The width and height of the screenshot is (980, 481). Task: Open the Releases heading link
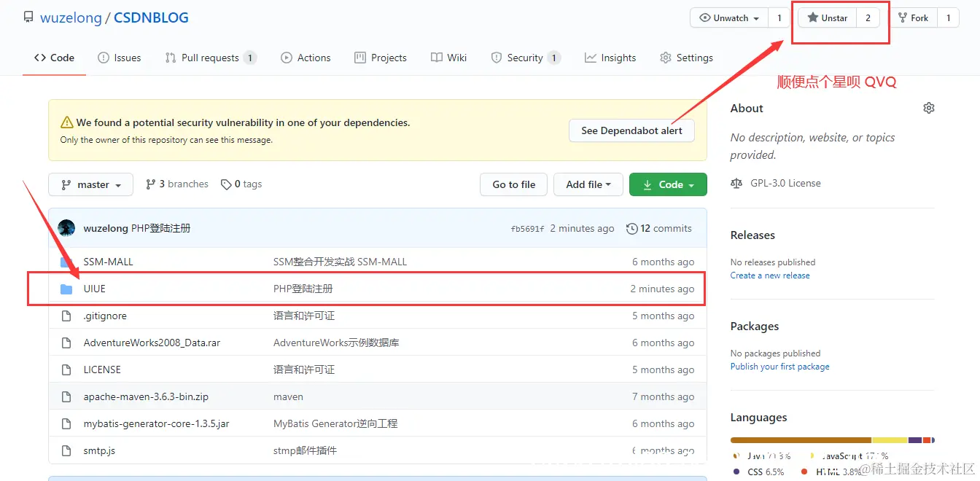click(752, 235)
